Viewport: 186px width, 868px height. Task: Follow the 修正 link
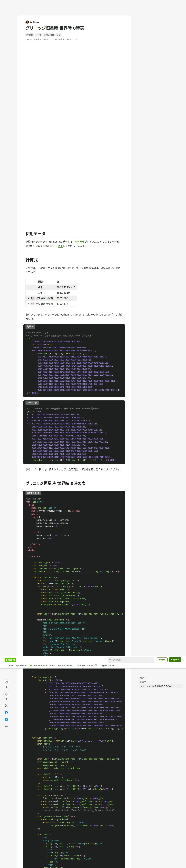pos(60,246)
